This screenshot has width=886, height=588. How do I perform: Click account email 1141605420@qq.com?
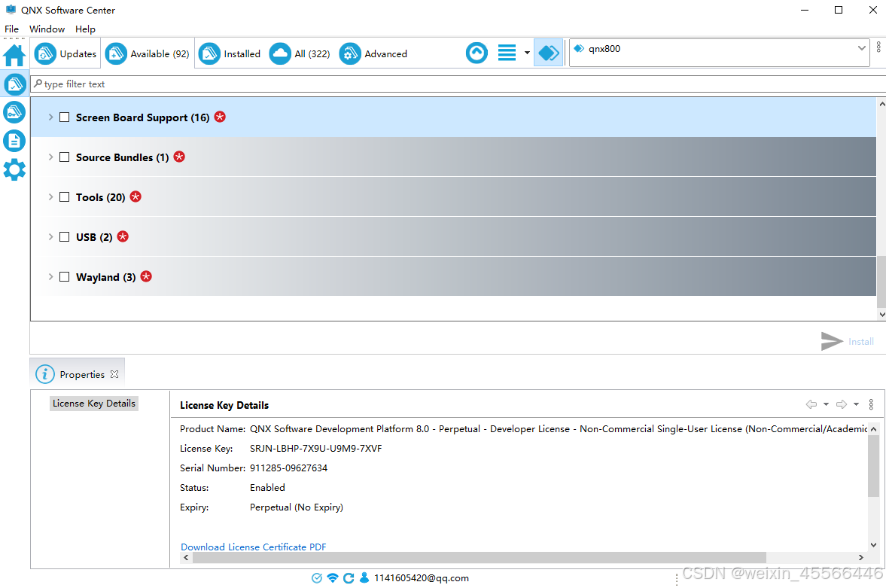pyautogui.click(x=422, y=577)
